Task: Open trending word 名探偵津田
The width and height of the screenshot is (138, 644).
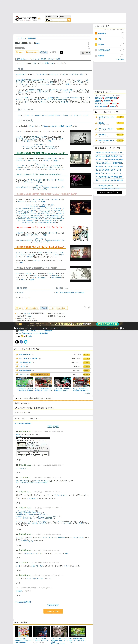Action: pyautogui.click(x=102, y=33)
